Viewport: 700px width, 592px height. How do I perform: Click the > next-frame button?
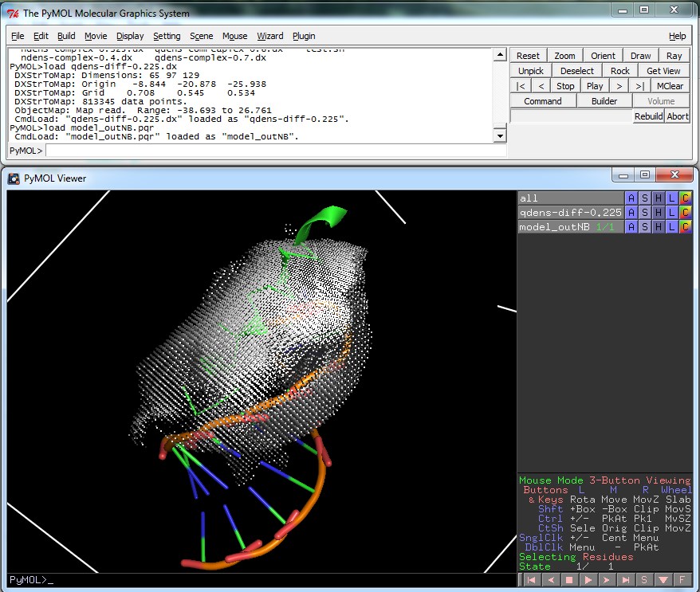pyautogui.click(x=619, y=86)
